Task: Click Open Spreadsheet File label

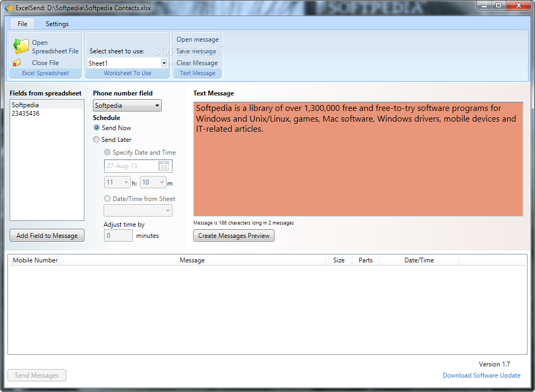Action: 55,47
